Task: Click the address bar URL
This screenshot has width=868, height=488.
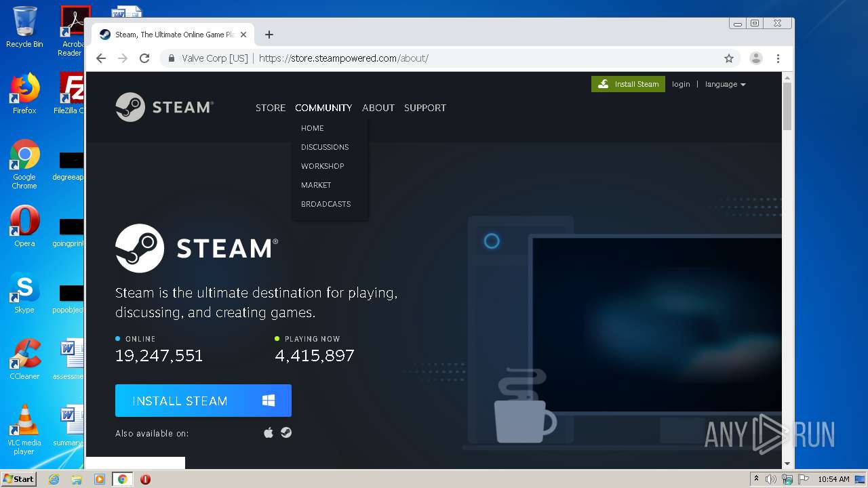Action: tap(344, 58)
